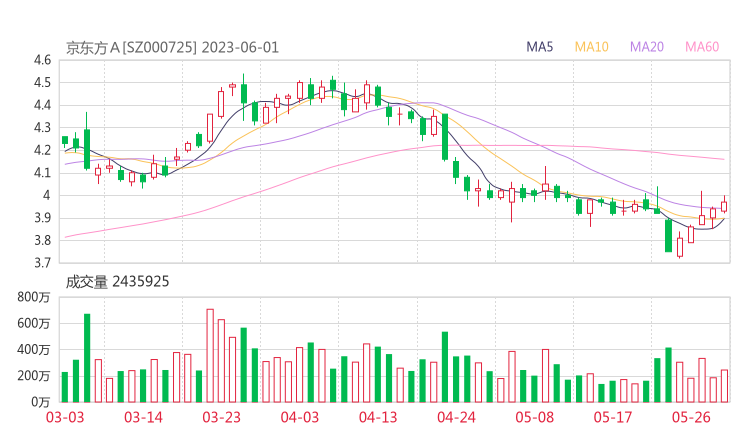Select the 04-24 date label
Screen dimensions: 740x440
[456, 417]
